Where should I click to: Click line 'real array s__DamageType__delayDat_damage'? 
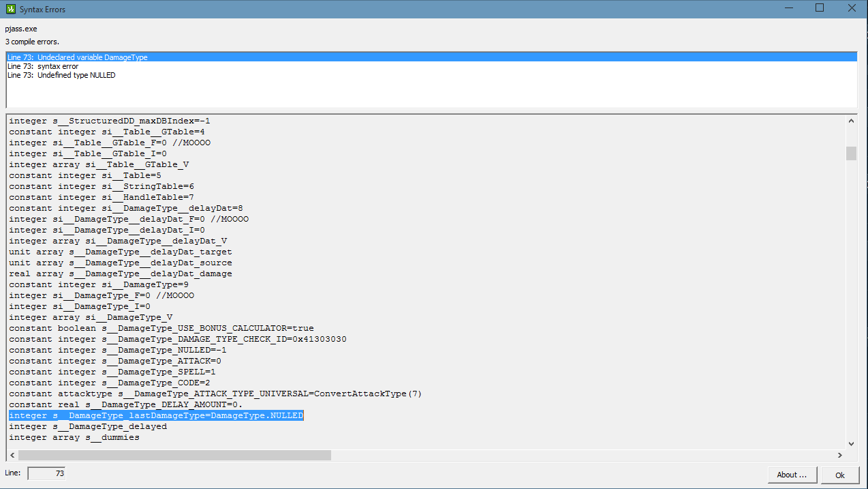click(121, 273)
